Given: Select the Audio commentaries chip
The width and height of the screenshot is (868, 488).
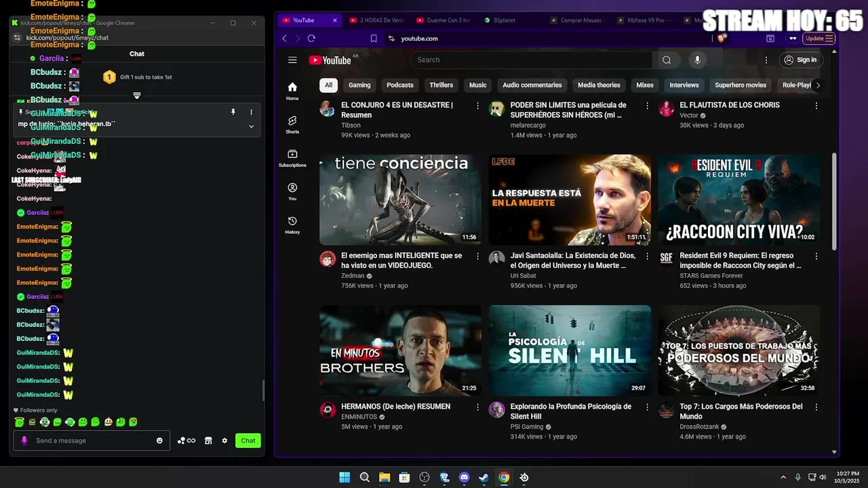Looking at the screenshot, I should coord(532,85).
